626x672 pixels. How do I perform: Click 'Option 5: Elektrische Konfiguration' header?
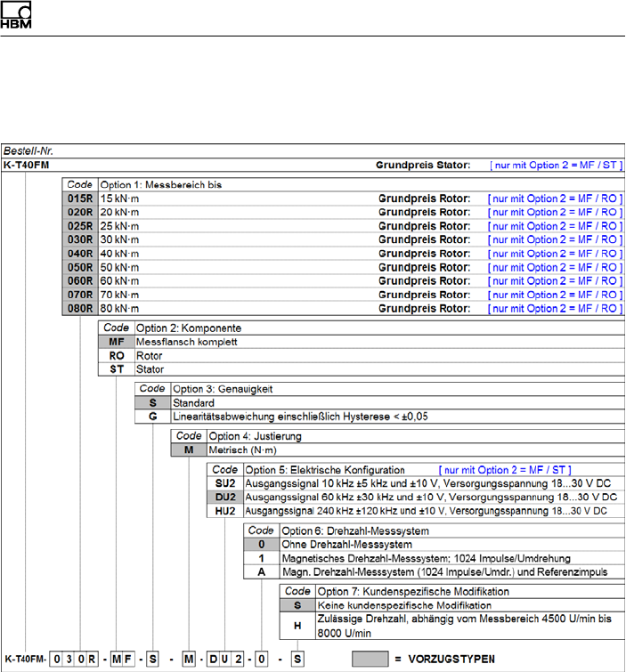pos(325,470)
